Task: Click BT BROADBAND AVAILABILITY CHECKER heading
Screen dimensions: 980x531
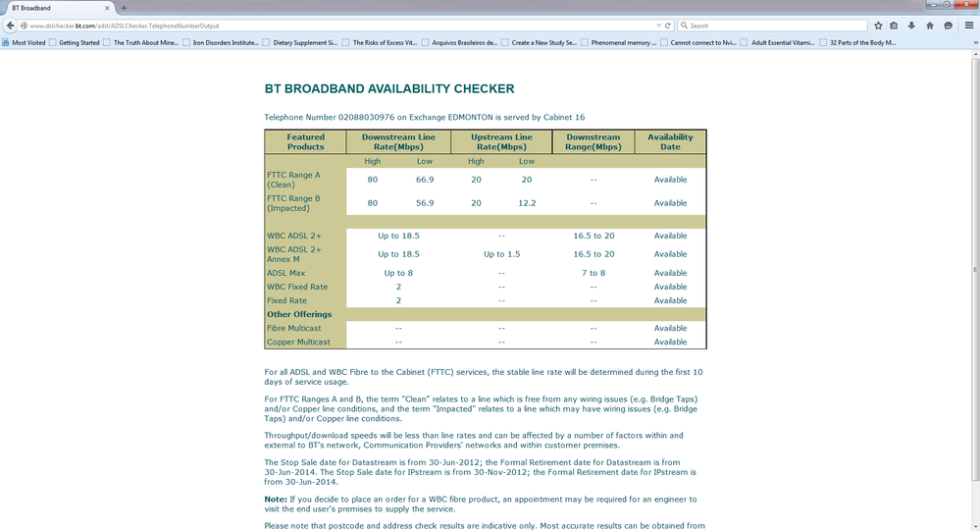Action: pyautogui.click(x=389, y=88)
